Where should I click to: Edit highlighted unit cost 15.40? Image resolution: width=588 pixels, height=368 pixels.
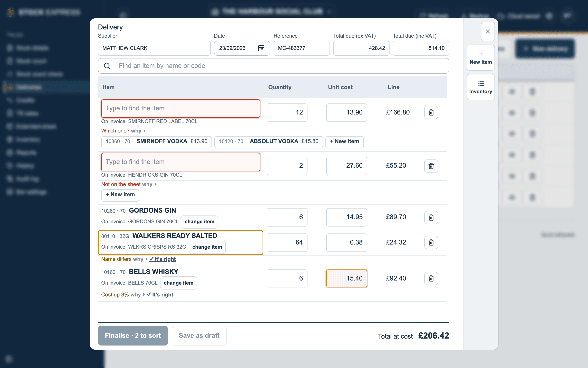346,278
